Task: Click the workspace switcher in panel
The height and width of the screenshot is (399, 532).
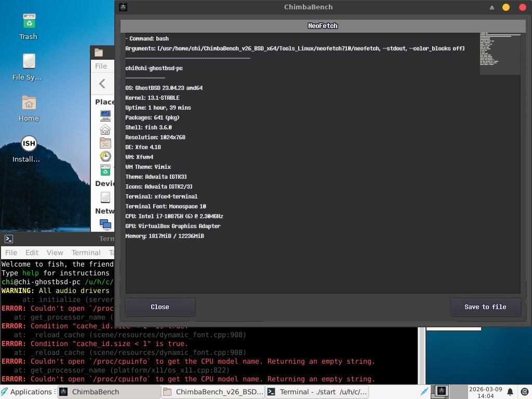Action: coord(440,392)
